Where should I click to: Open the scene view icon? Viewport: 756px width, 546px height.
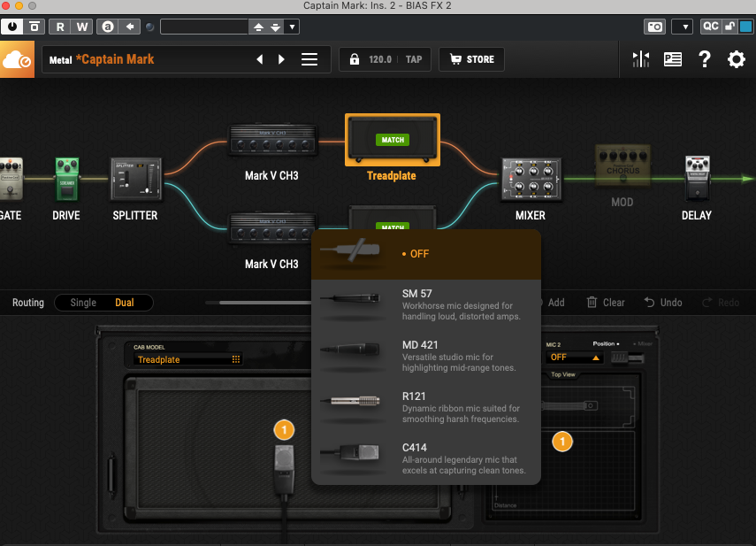(673, 59)
